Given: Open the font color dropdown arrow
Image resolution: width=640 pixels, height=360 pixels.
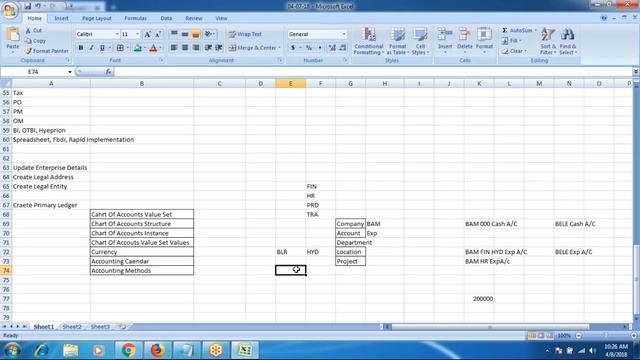Looking at the screenshot, I should [x=160, y=48].
